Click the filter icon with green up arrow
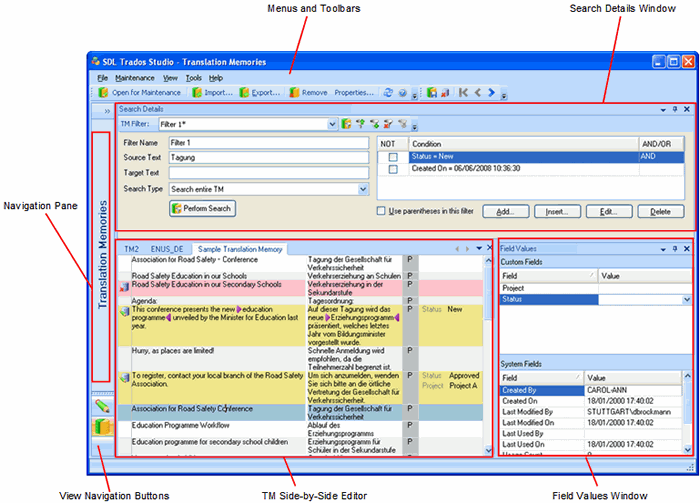Image resolution: width=700 pixels, height=503 pixels. point(360,124)
